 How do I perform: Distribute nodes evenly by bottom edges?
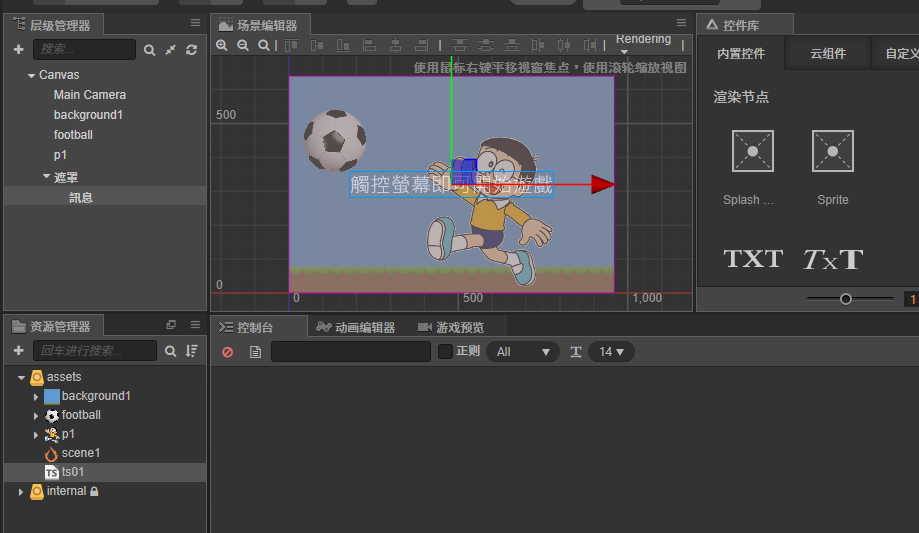[512, 45]
